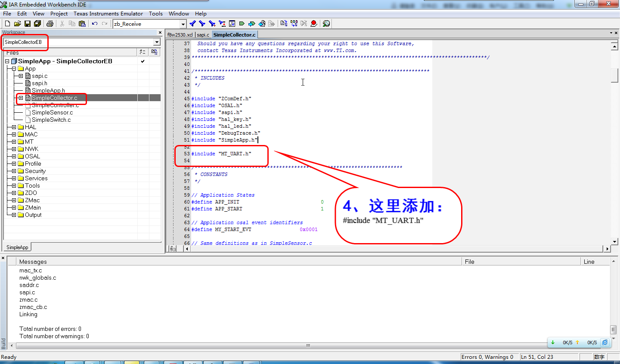The width and height of the screenshot is (620, 364).
Task: Switch to the f8w2530.xcl editor tab
Action: [180, 35]
